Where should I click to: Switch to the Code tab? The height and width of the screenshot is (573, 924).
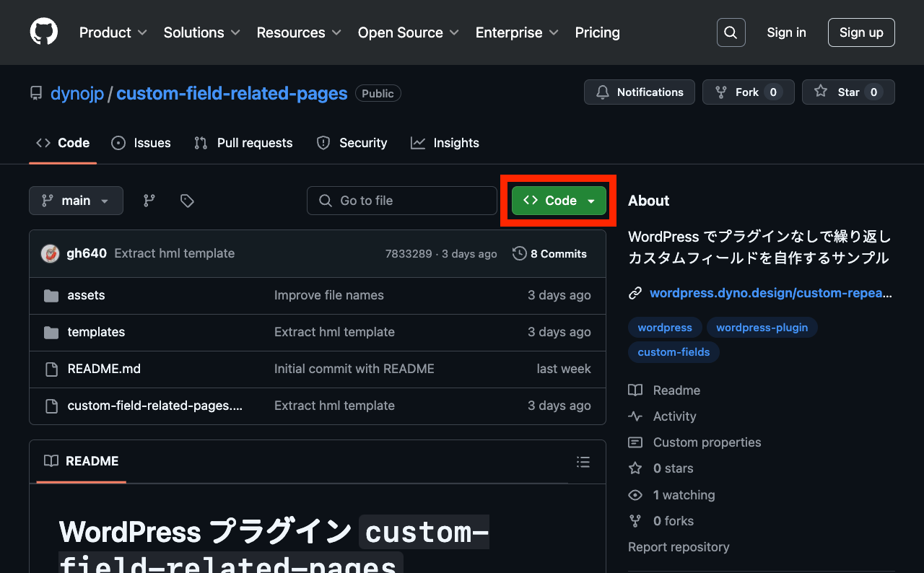pyautogui.click(x=63, y=143)
